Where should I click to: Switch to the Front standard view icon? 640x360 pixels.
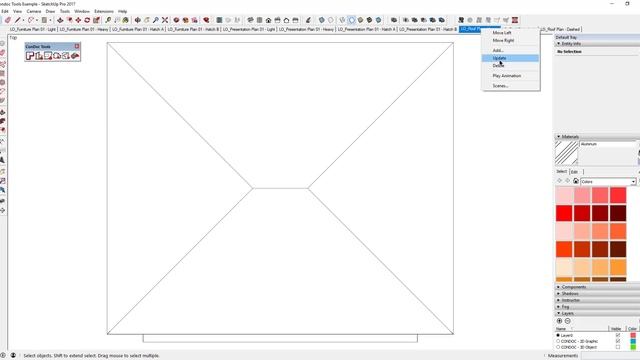coord(269,20)
